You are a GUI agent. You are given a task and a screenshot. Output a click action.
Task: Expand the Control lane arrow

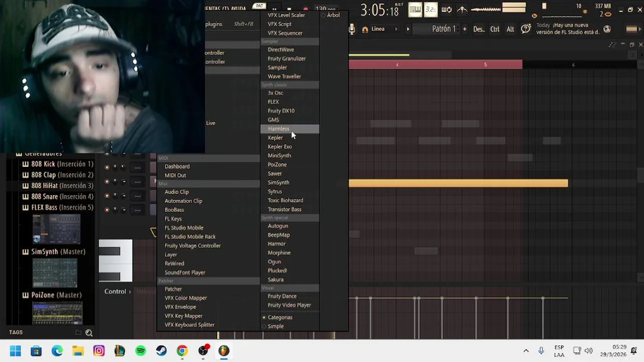pyautogui.click(x=130, y=292)
